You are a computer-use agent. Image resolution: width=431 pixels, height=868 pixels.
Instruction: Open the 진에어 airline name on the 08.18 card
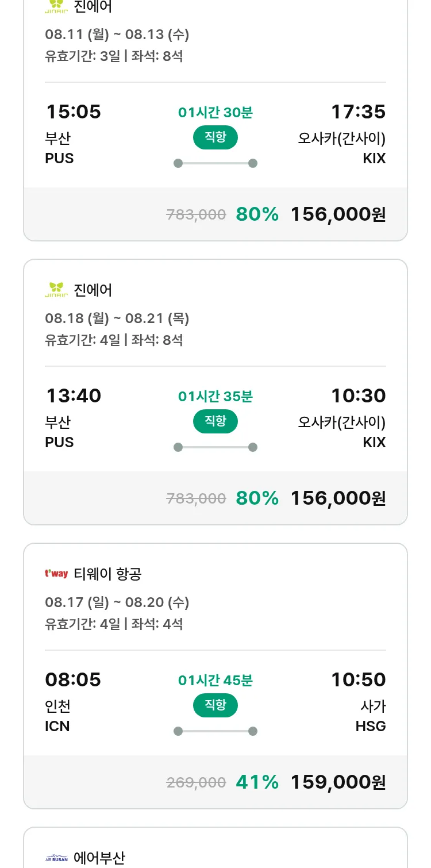93,290
